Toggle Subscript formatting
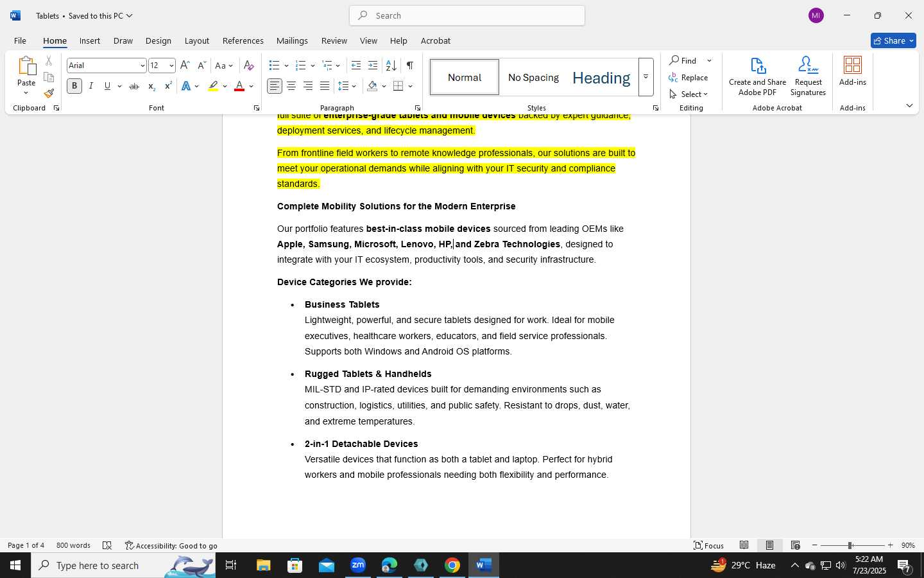The height and width of the screenshot is (578, 924). pos(151,86)
